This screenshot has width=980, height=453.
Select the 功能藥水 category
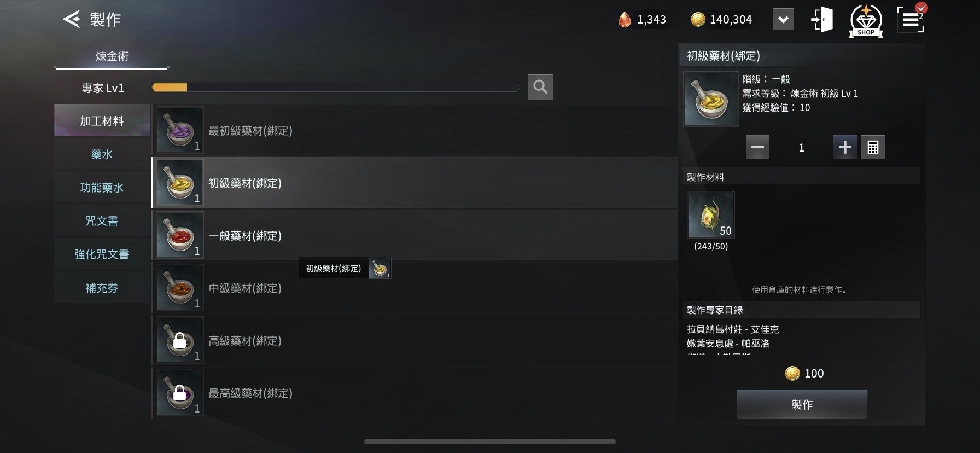coord(102,188)
